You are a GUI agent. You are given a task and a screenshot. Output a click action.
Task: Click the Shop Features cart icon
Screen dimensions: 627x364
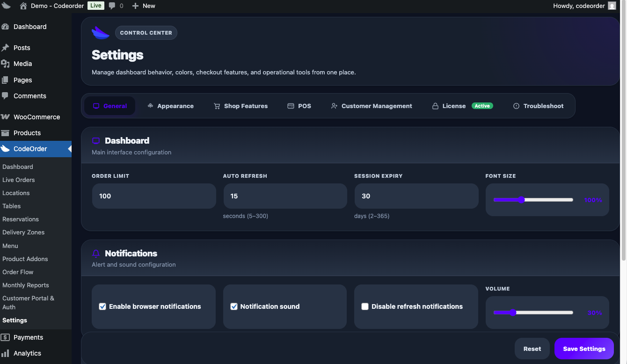(x=217, y=106)
